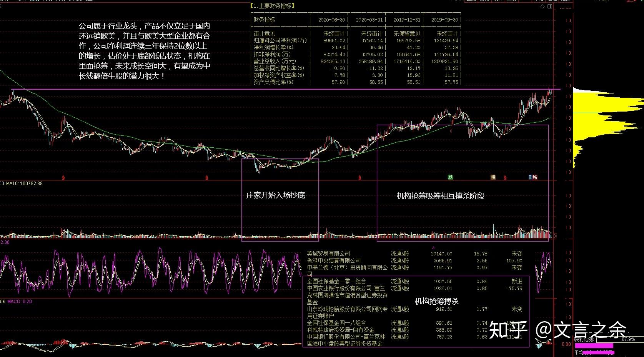Click the split-window view icon near the top right
Screen dimensions: 644x357
click(551, 6)
